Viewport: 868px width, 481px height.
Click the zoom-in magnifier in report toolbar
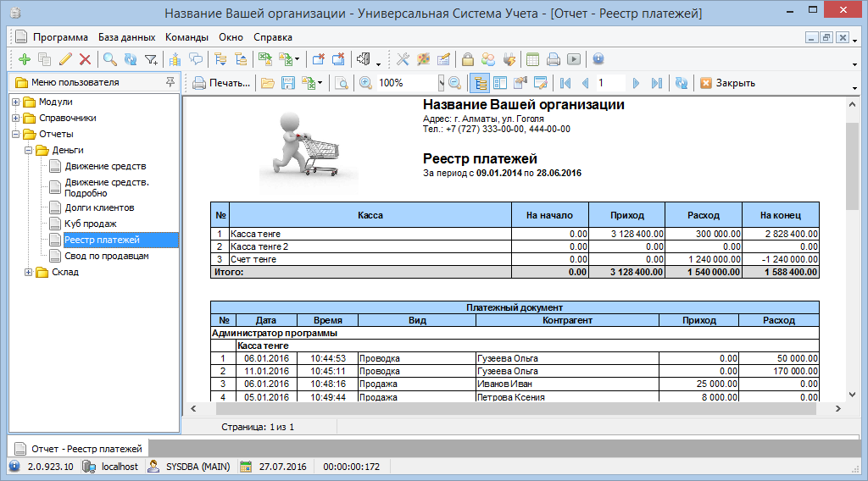coord(365,83)
